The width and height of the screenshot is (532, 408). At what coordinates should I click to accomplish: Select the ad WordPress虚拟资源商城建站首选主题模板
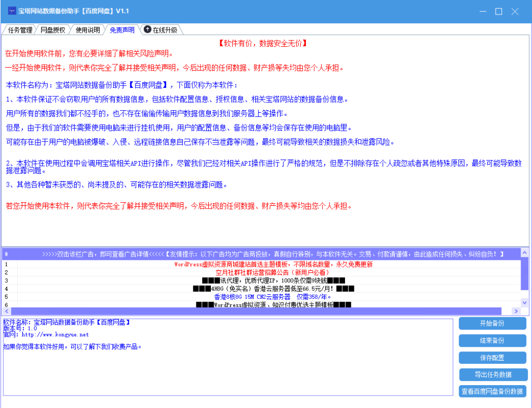point(261,264)
